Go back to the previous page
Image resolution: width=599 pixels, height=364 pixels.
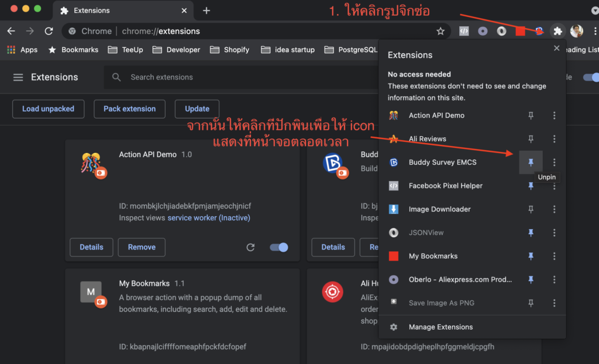[x=12, y=31]
